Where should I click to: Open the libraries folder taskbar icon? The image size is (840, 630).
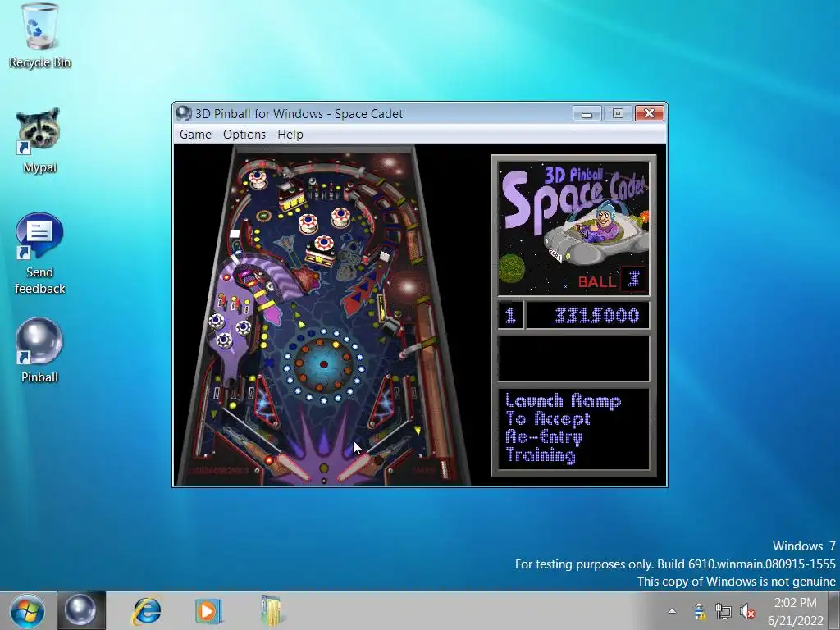(x=272, y=610)
